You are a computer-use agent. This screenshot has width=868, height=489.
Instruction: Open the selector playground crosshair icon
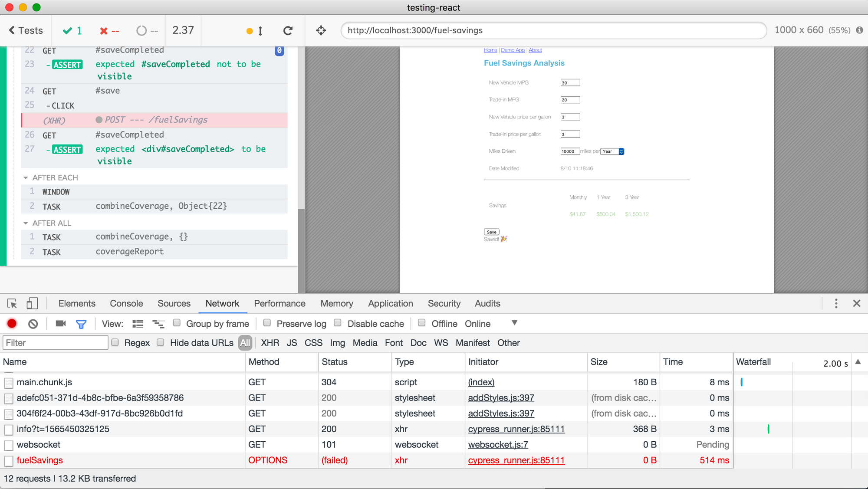point(321,30)
